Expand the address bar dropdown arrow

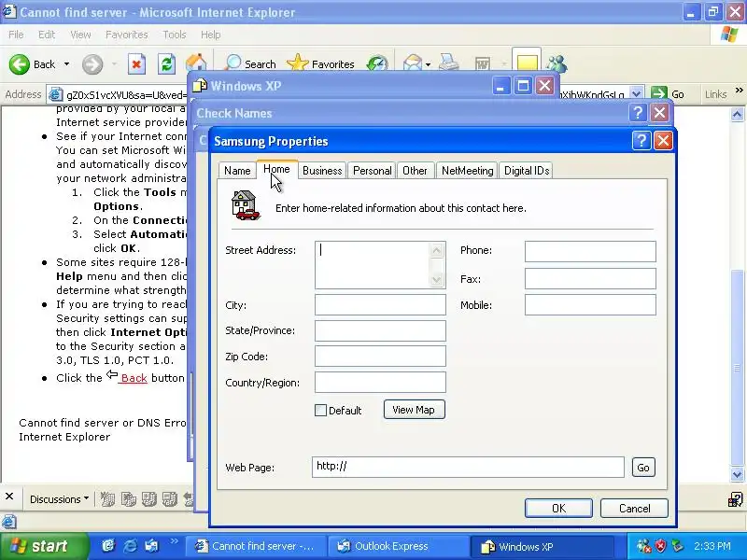point(636,94)
